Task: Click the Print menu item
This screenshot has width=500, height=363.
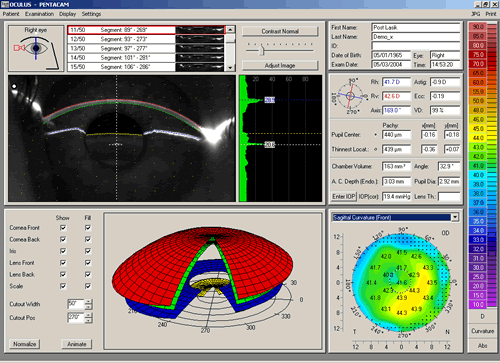Action: [x=491, y=14]
